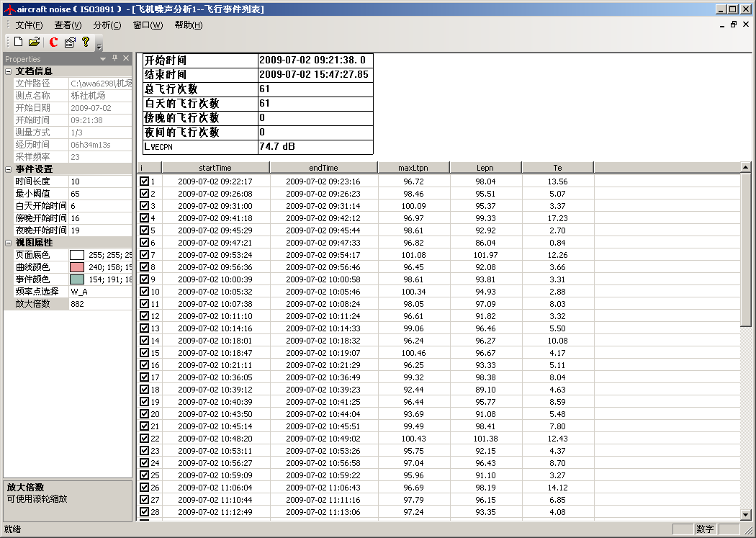This screenshot has width=756, height=538.
Task: Uncheck the checkbox for flight event 1
Action: 144,181
